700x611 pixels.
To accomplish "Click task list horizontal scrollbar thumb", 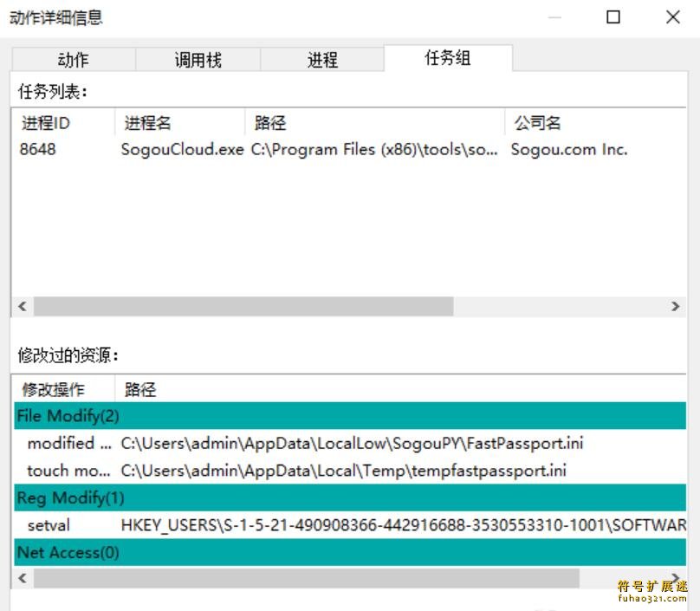I will pyautogui.click(x=243, y=307).
